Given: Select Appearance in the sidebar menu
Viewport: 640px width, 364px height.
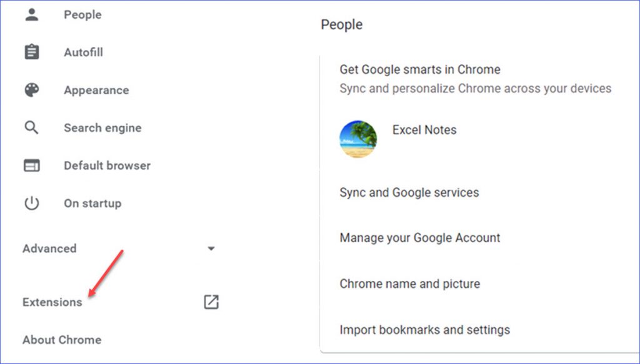Looking at the screenshot, I should (96, 90).
